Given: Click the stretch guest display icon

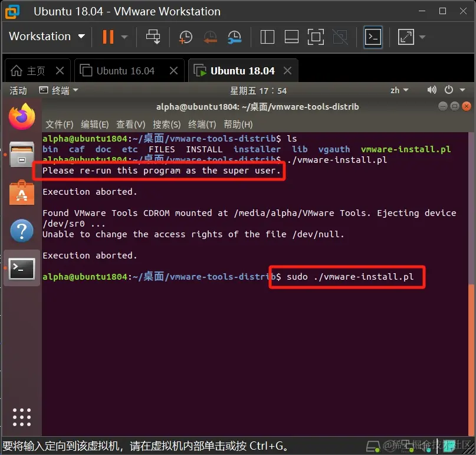Looking at the screenshot, I should [406, 37].
